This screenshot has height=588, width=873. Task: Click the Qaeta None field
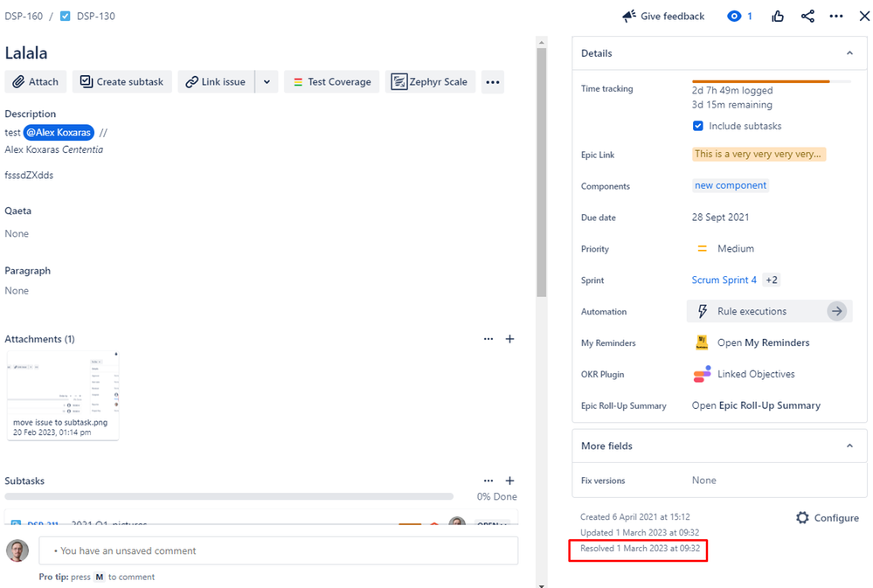pos(17,233)
